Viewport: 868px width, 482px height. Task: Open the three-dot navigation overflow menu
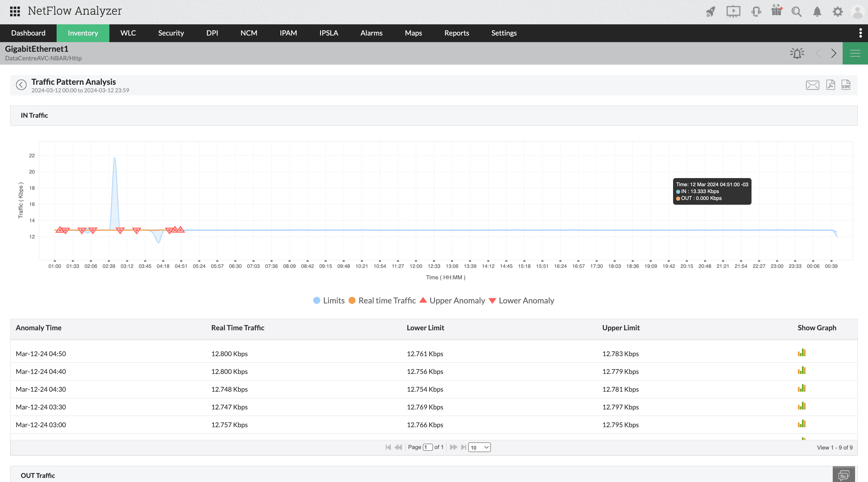tap(860, 33)
